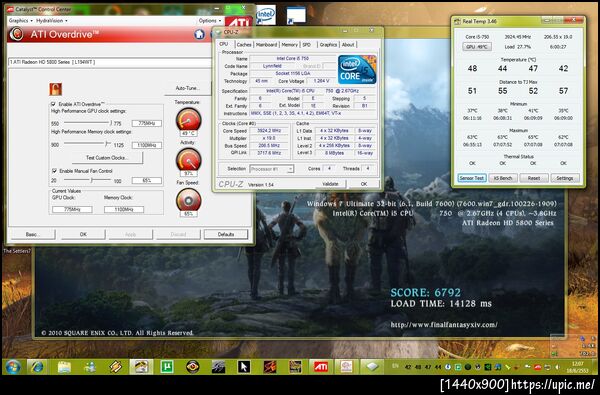This screenshot has width=600, height=395.
Task: Click Reset button in Real Temp
Action: pyautogui.click(x=534, y=178)
